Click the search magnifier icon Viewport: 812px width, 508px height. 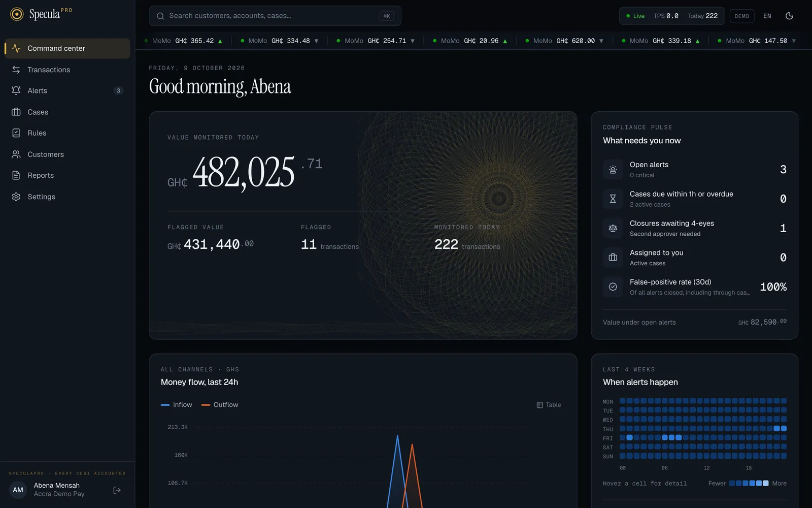(160, 16)
